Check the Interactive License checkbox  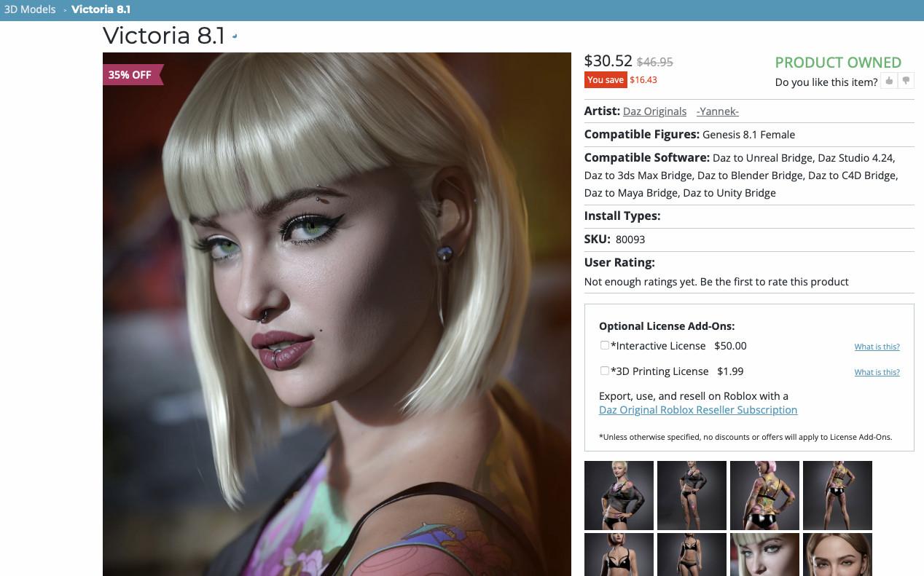click(x=604, y=345)
